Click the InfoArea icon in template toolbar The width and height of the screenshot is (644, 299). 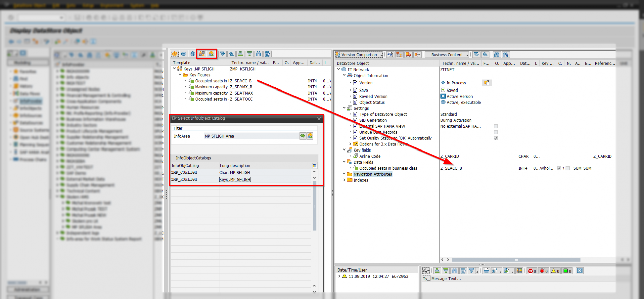[x=211, y=54]
